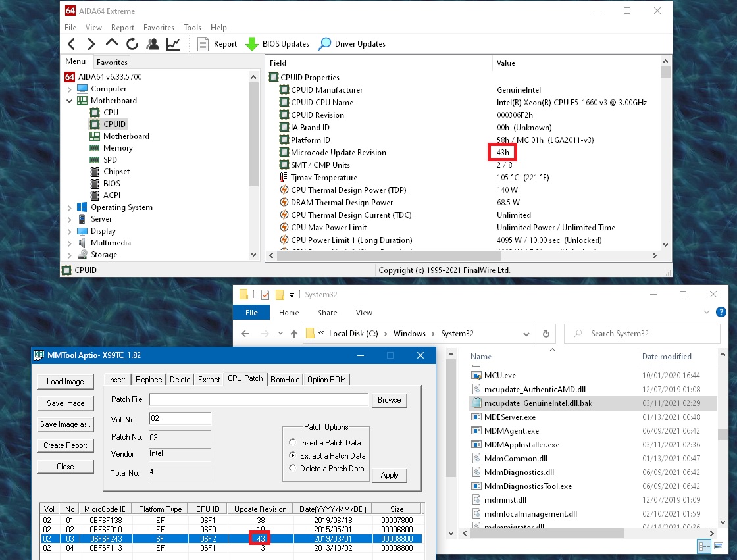Select Delete a Patch Data option
Viewport: 737px width, 560px height.
(326, 469)
